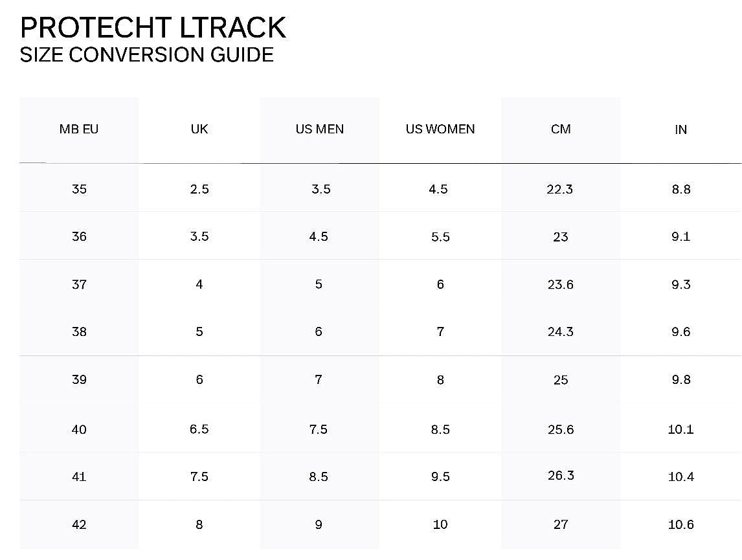Select EU size 38 cell
This screenshot has height=560, width=742.
pyautogui.click(x=79, y=331)
